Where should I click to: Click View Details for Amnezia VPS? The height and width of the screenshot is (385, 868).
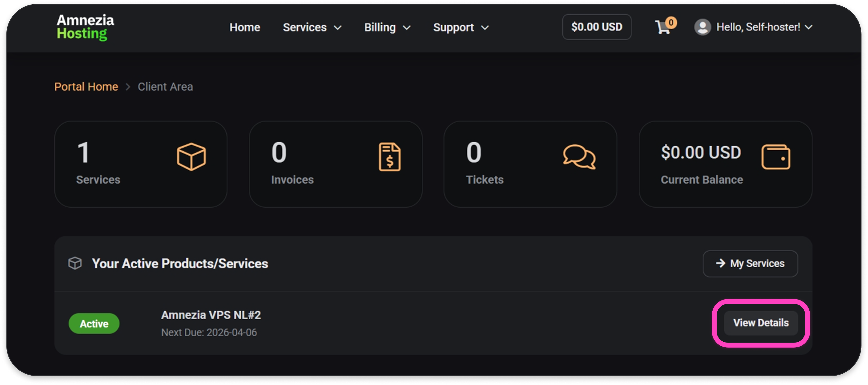click(760, 323)
